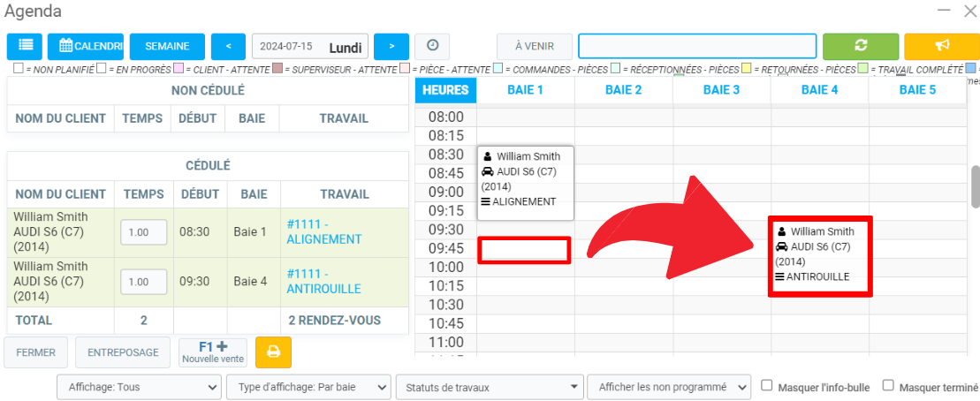Click the FERMER button
The height and width of the screenshot is (401, 980).
pos(35,352)
